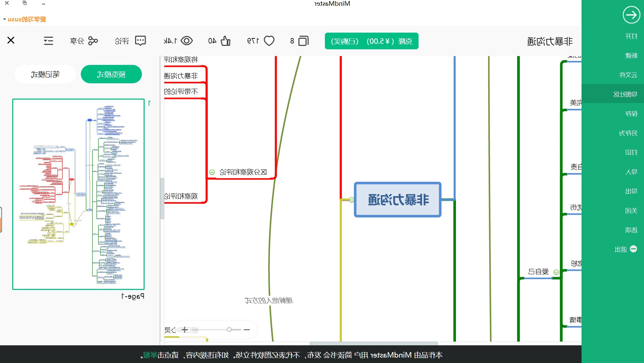Select 导入 in the sidebar
This screenshot has height=363, width=644.
pos(631,172)
